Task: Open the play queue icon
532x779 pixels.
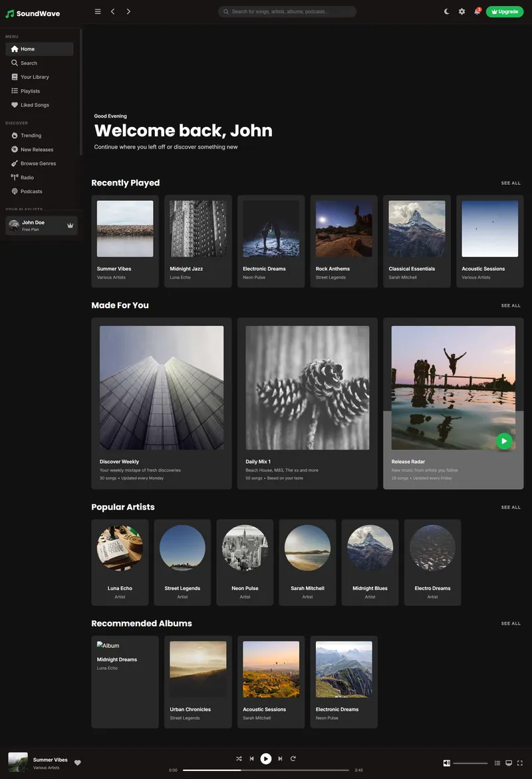Action: pyautogui.click(x=497, y=763)
